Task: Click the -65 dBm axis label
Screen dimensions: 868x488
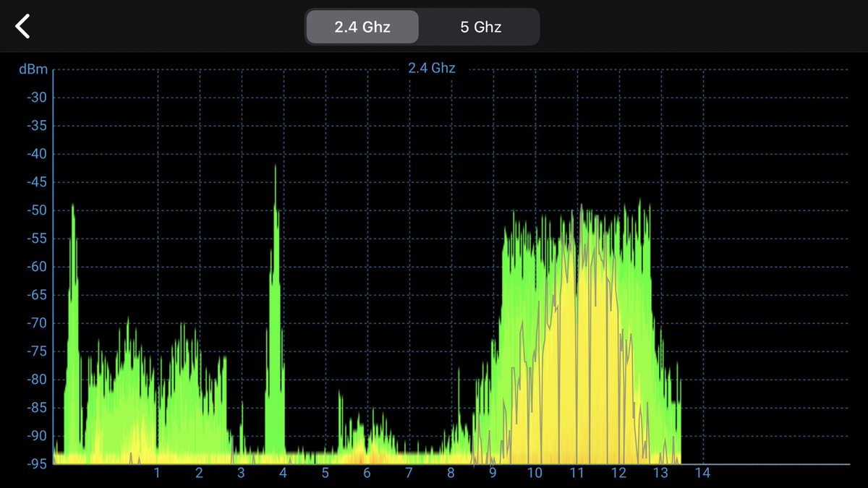Action: pos(36,295)
